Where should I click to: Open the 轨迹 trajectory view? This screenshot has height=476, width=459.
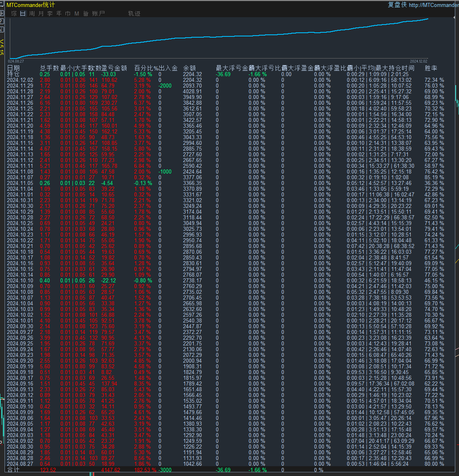(x=134, y=14)
